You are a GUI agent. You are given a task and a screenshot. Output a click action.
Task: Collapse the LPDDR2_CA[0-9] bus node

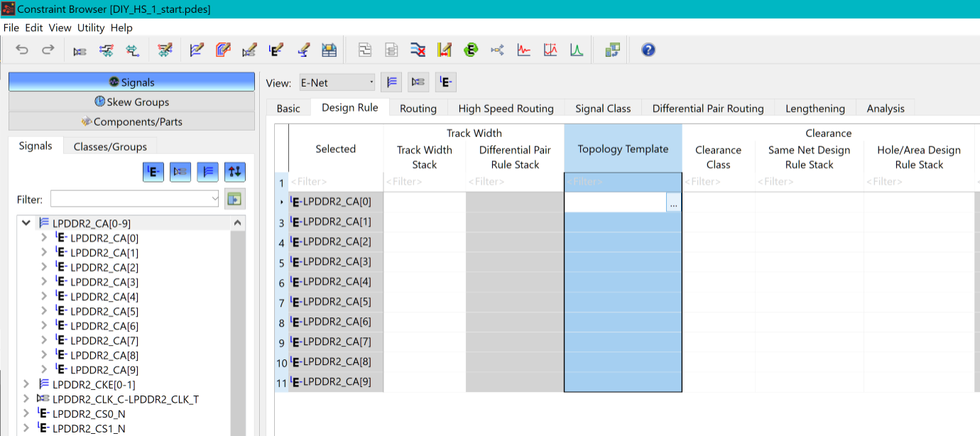(26, 223)
